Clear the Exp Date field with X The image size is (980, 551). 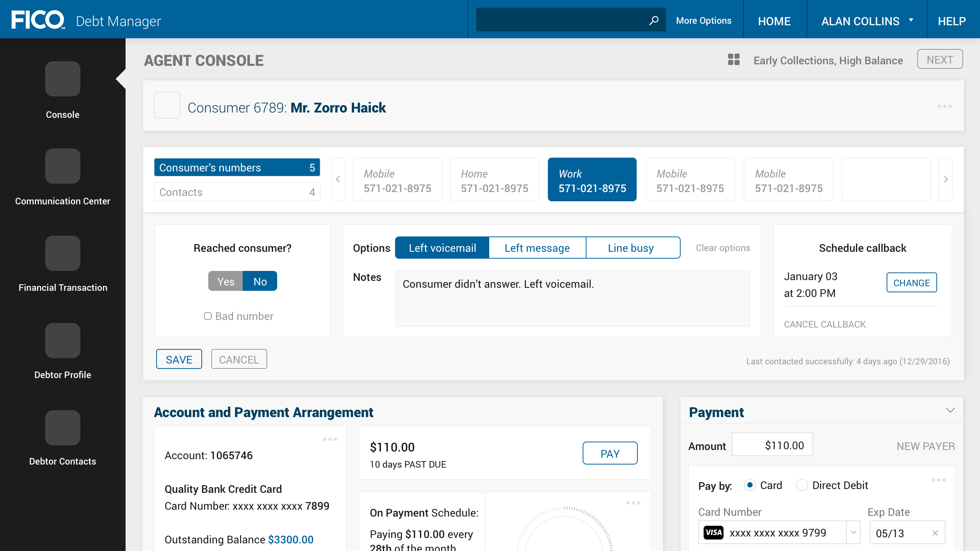pyautogui.click(x=935, y=533)
